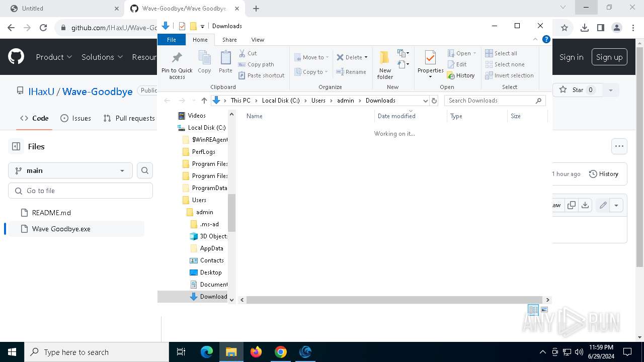Click GitHub Sign in link

coord(571,57)
